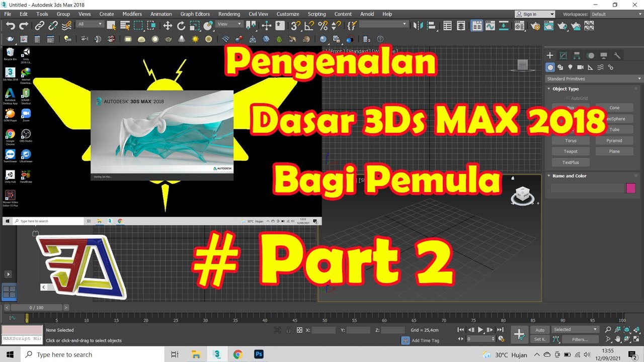Click the TextPlus primitive button

pos(571,162)
